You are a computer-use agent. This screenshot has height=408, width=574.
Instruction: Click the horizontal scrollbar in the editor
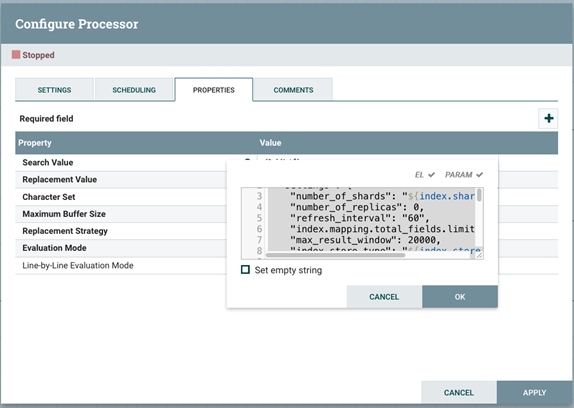[335, 255]
